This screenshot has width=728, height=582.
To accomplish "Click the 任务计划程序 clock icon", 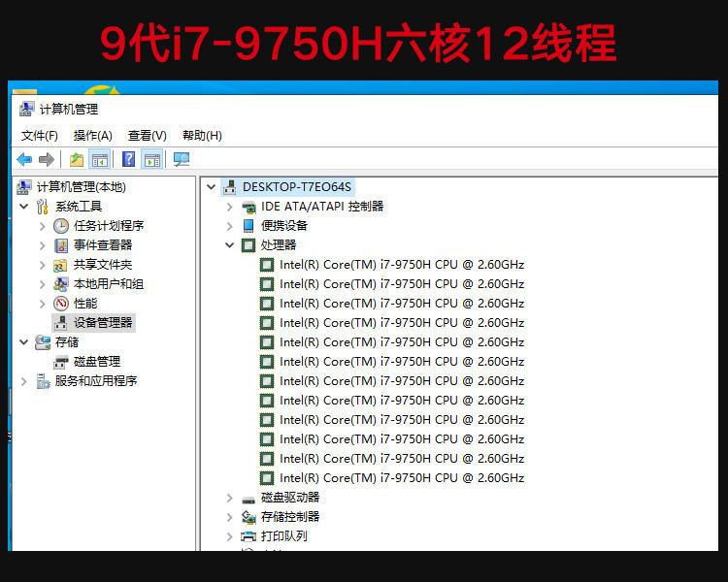I will click(x=61, y=226).
